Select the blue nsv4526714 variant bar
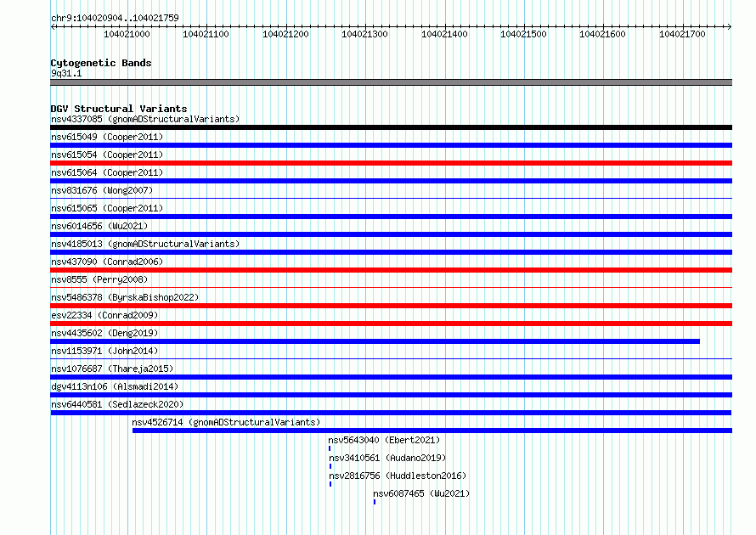The width and height of the screenshot is (756, 535). click(432, 431)
